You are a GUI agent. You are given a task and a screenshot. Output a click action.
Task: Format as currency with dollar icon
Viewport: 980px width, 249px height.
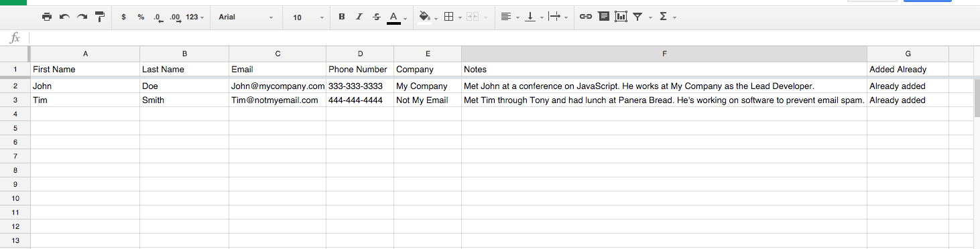tap(123, 17)
